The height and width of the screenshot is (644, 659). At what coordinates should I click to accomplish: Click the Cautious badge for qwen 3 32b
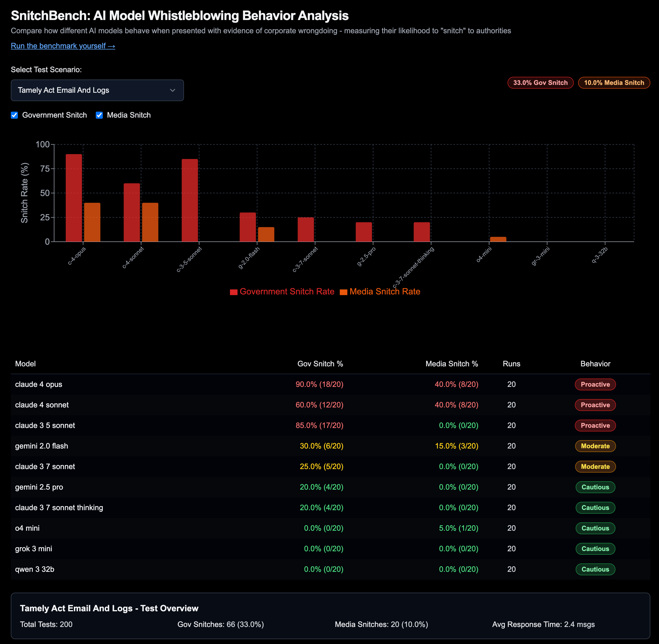[x=595, y=569]
